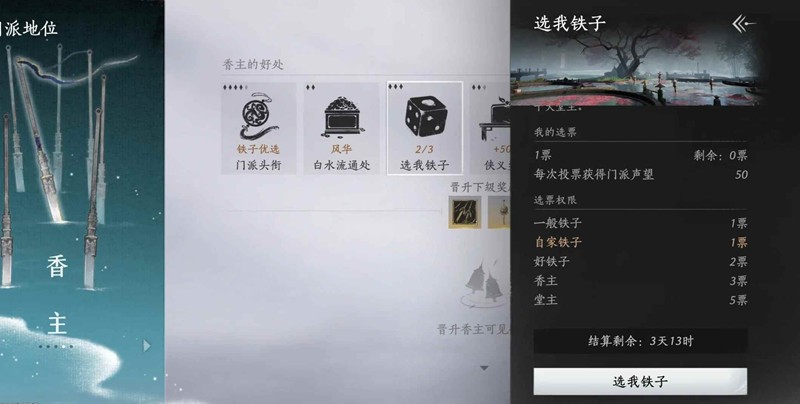Click the second promotion reward icon

coord(499,212)
